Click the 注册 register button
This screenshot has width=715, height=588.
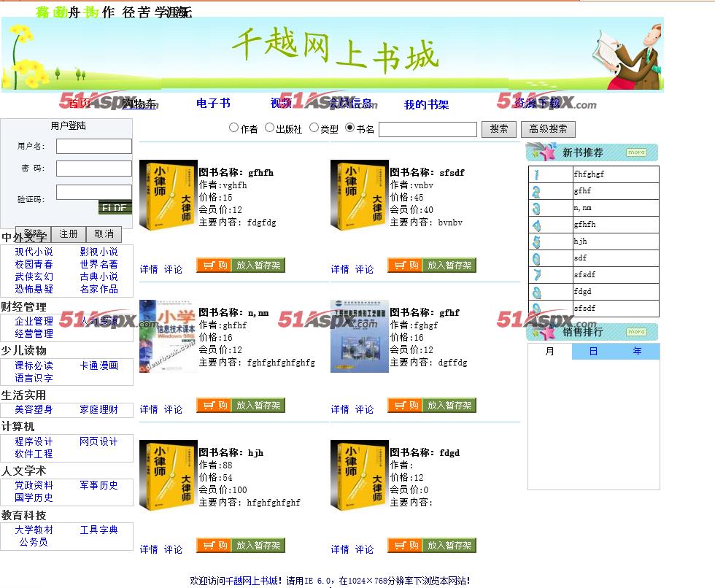pos(69,234)
